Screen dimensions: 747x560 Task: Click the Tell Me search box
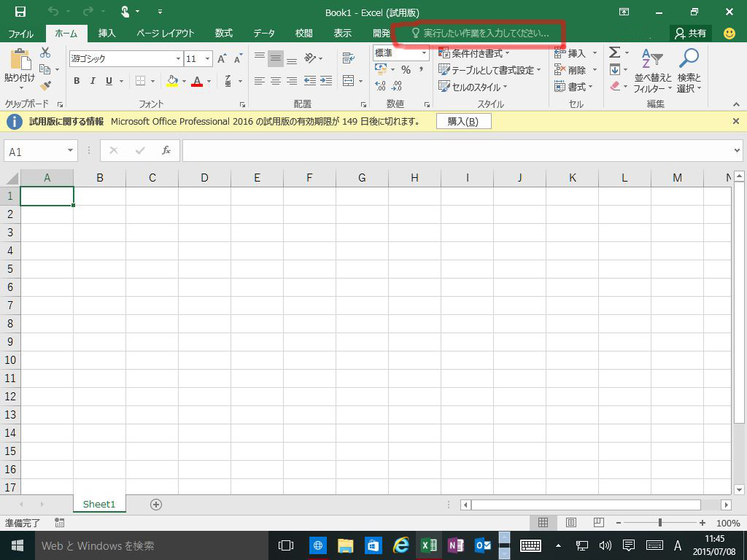(480, 33)
